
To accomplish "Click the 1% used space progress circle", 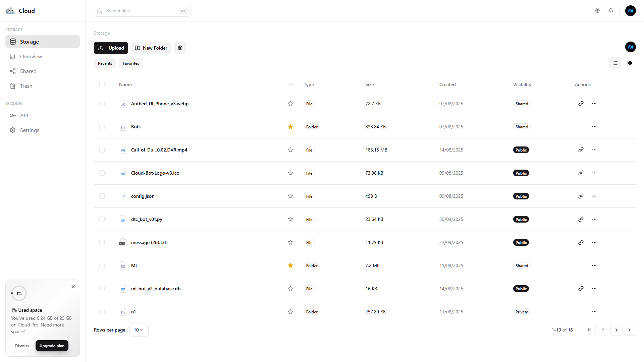I will click(19, 293).
